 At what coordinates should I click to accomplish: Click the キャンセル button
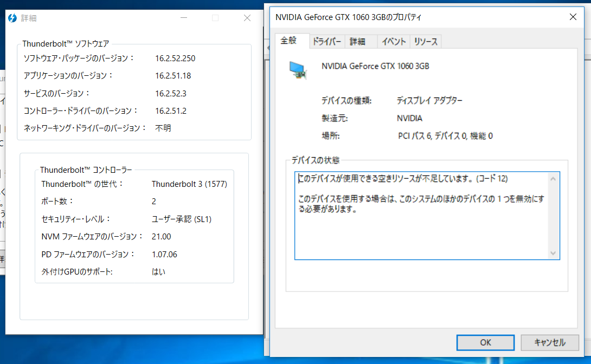pyautogui.click(x=550, y=342)
